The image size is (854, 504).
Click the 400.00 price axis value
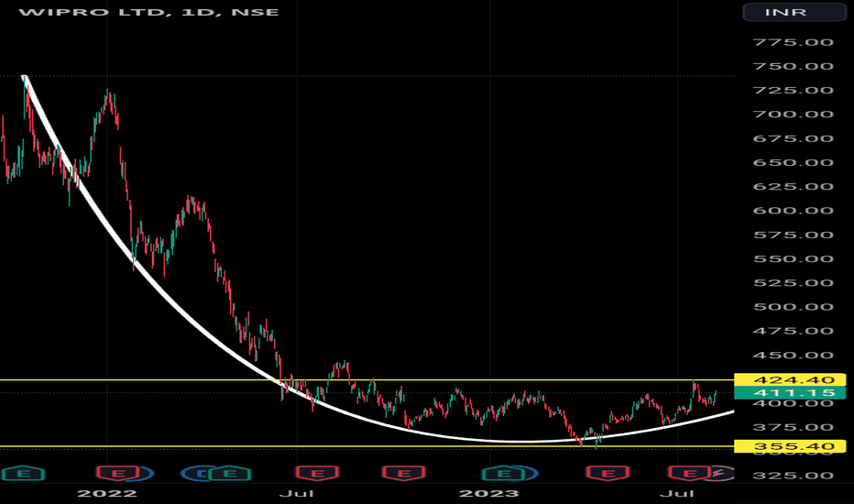click(x=793, y=404)
